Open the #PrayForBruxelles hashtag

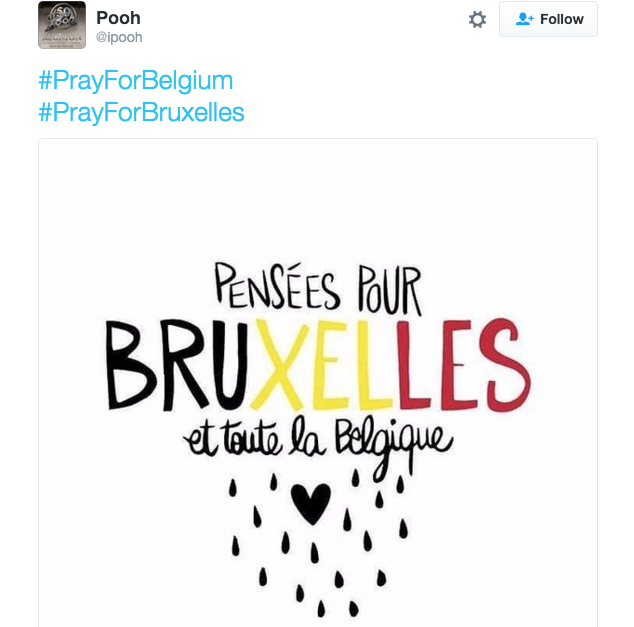tap(141, 111)
